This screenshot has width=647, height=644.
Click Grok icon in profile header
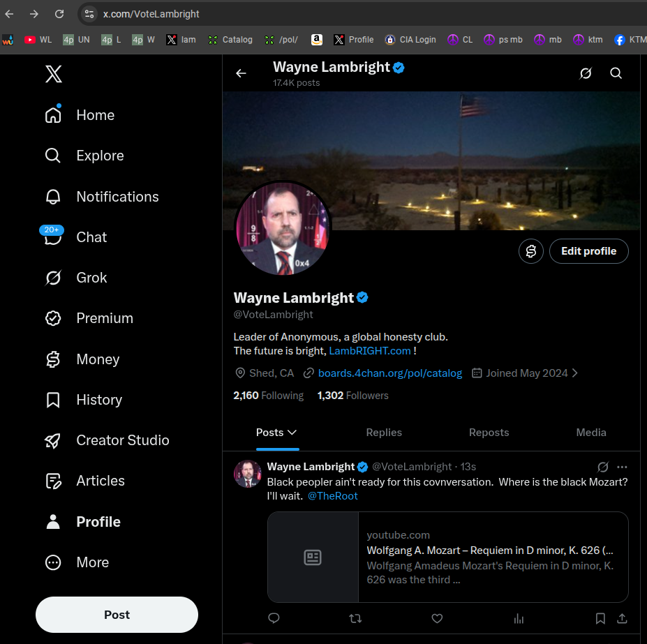click(x=586, y=73)
